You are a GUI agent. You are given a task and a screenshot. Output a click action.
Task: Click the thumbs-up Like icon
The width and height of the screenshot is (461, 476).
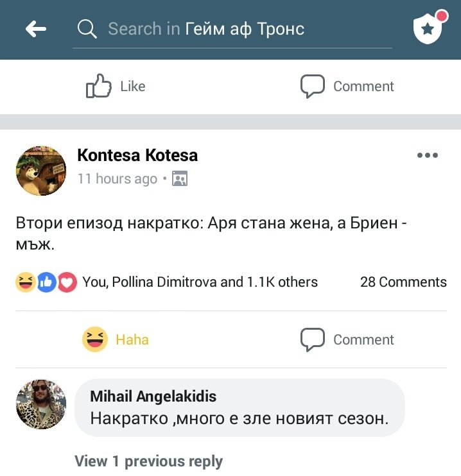point(99,87)
